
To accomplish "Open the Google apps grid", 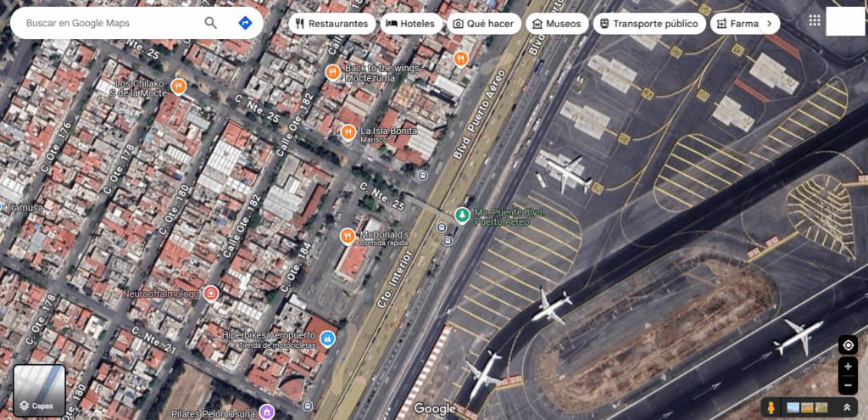I will click(x=815, y=21).
